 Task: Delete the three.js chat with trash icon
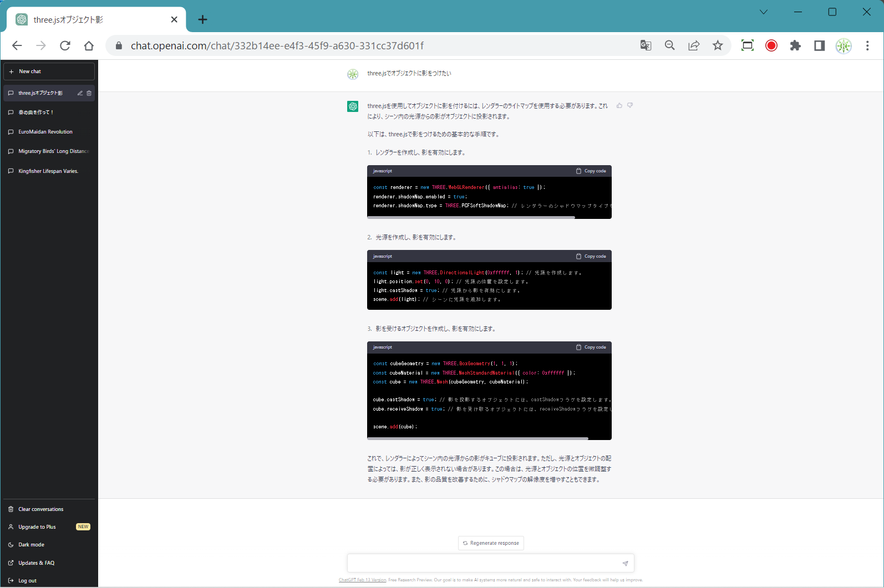click(89, 93)
